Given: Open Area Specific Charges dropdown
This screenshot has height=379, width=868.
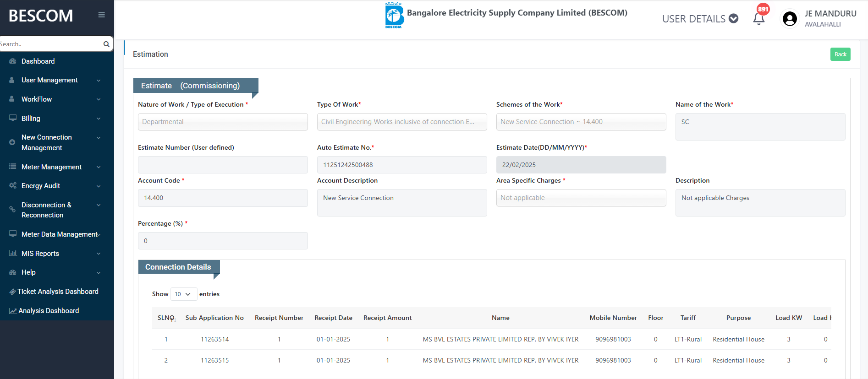Looking at the screenshot, I should (581, 198).
